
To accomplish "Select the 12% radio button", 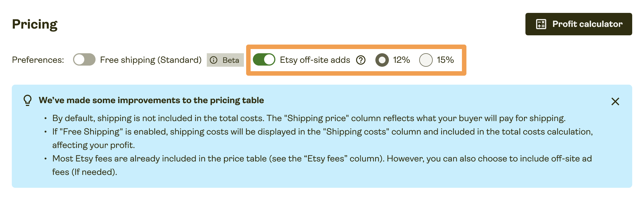I will pyautogui.click(x=382, y=60).
